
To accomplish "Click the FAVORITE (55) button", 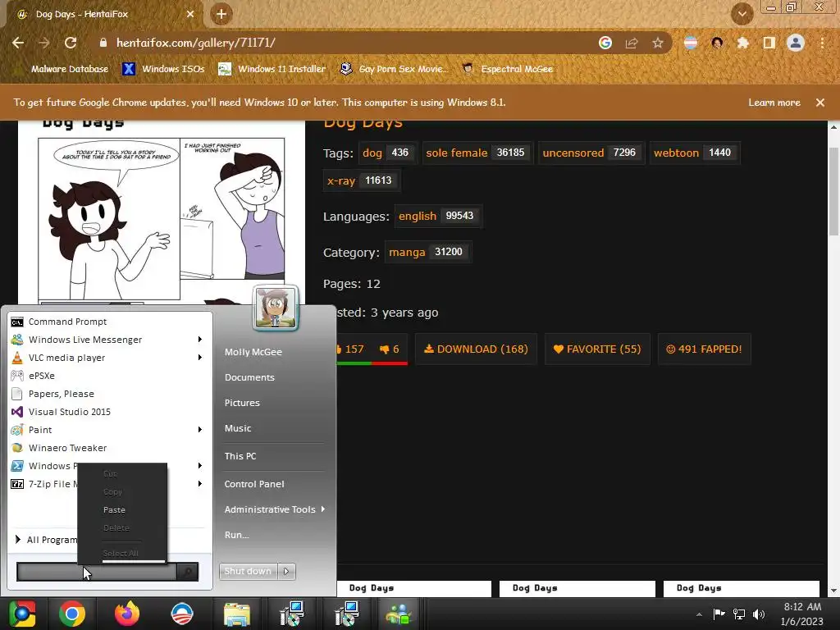I will click(597, 349).
